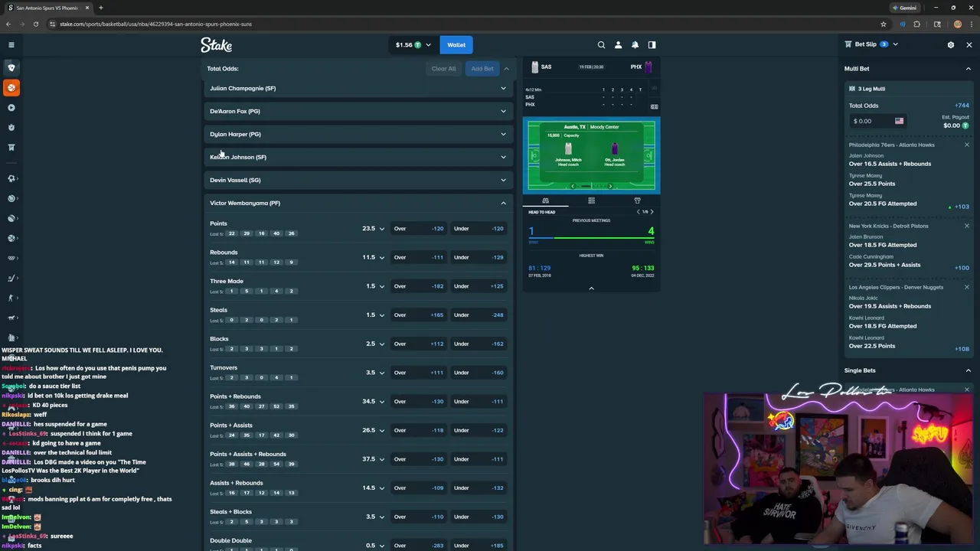Select Double Double Under +185

(479, 545)
